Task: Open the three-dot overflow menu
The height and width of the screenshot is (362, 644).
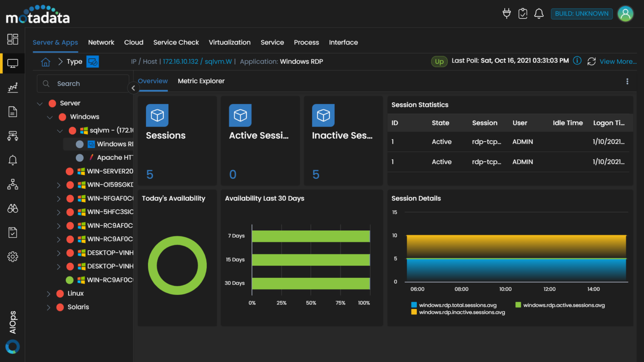Action: tap(627, 81)
